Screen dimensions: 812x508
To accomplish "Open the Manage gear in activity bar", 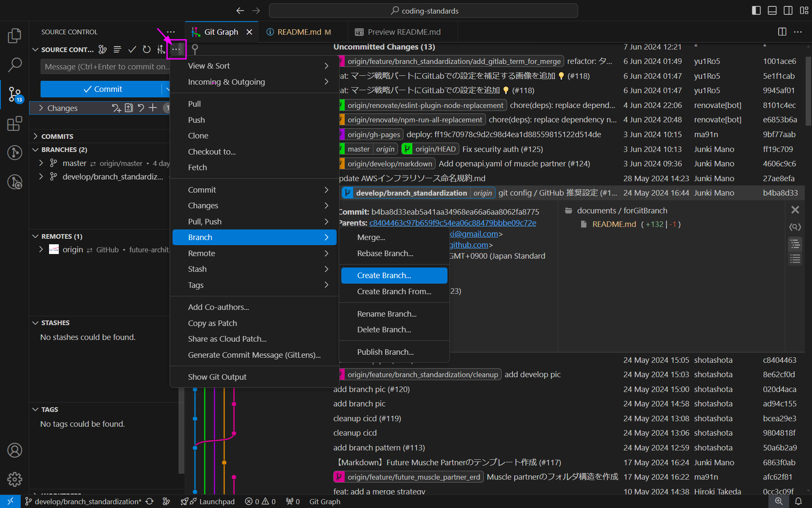I will pyautogui.click(x=14, y=480).
